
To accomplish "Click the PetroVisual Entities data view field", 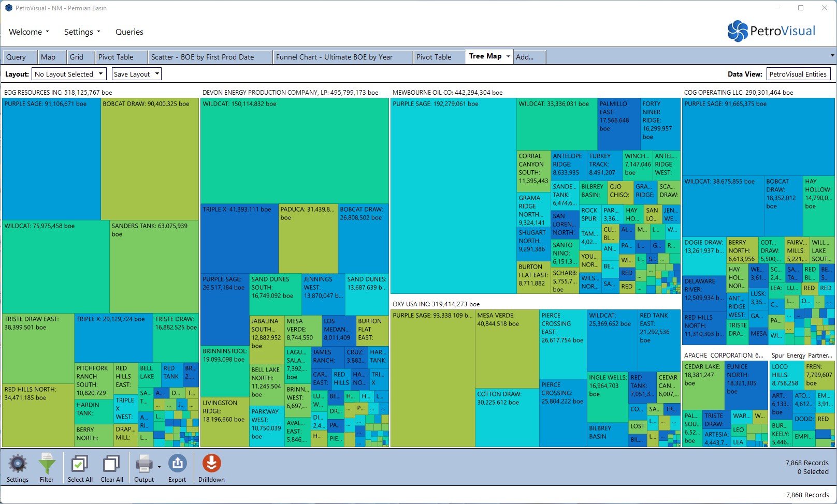I will click(798, 74).
